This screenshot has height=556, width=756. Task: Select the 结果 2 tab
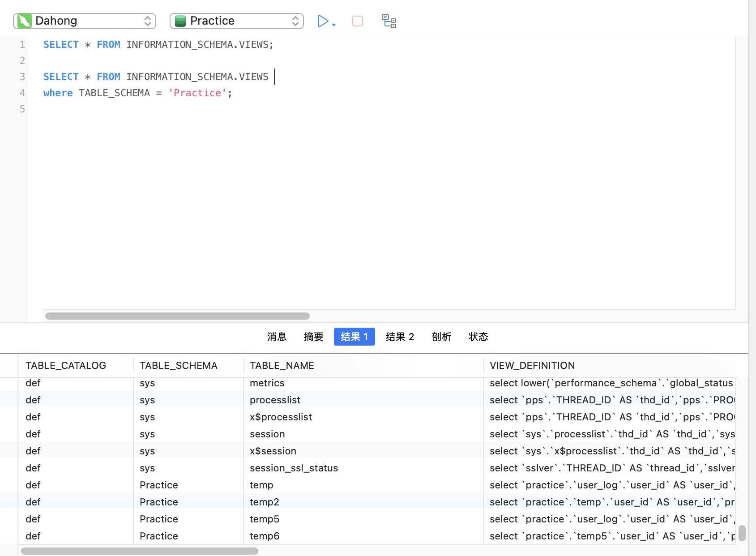400,337
